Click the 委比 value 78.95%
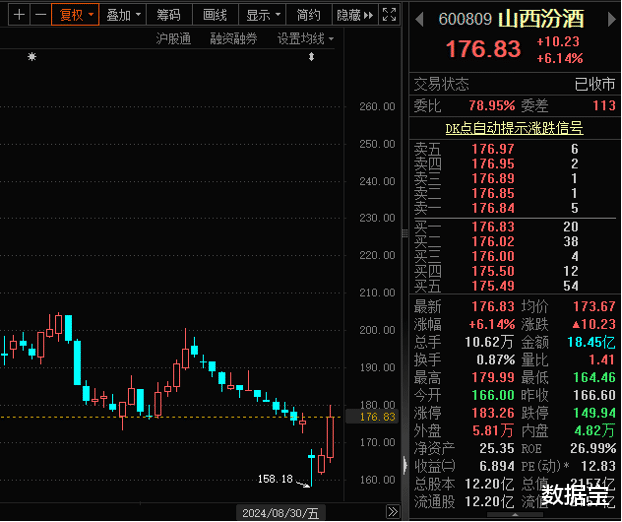The width and height of the screenshot is (622, 522). 492,106
